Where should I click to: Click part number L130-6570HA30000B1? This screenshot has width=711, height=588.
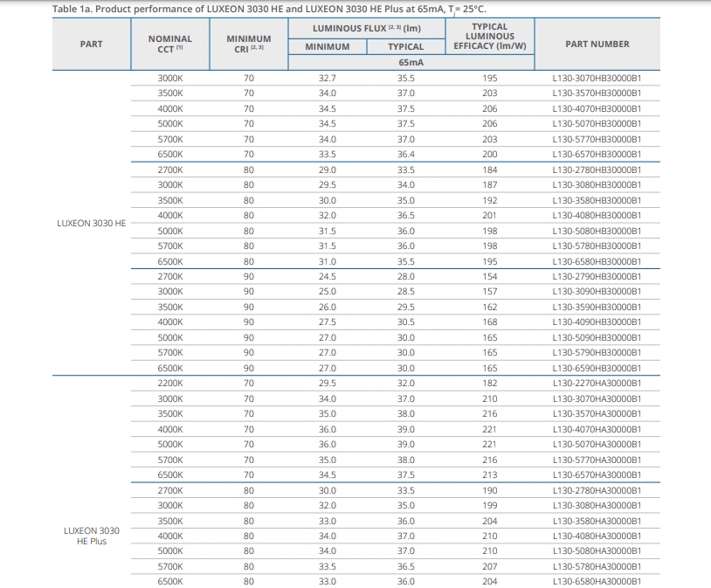pos(597,474)
